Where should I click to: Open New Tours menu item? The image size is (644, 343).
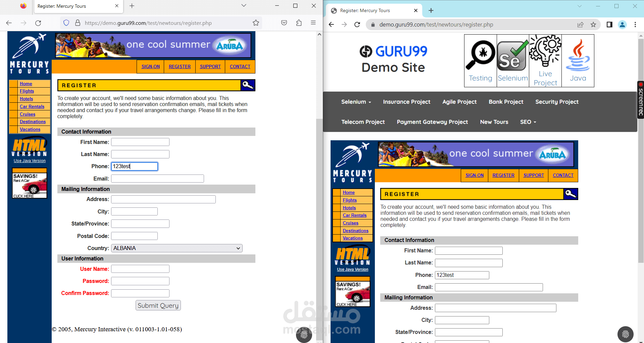[x=494, y=122]
